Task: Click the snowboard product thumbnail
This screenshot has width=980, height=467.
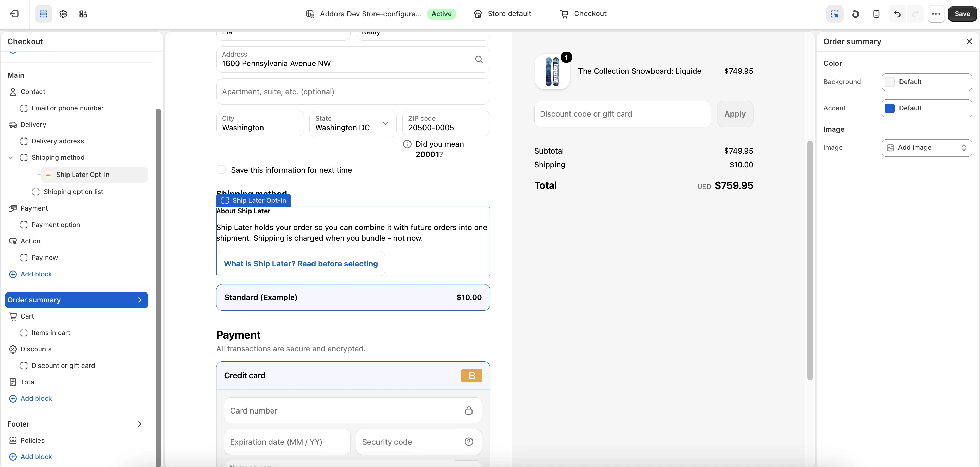Action: (552, 71)
